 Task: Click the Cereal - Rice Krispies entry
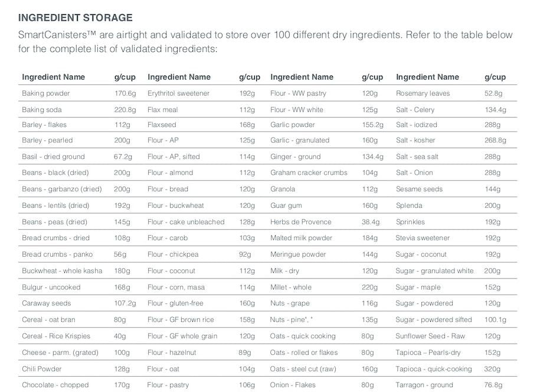tap(56, 336)
